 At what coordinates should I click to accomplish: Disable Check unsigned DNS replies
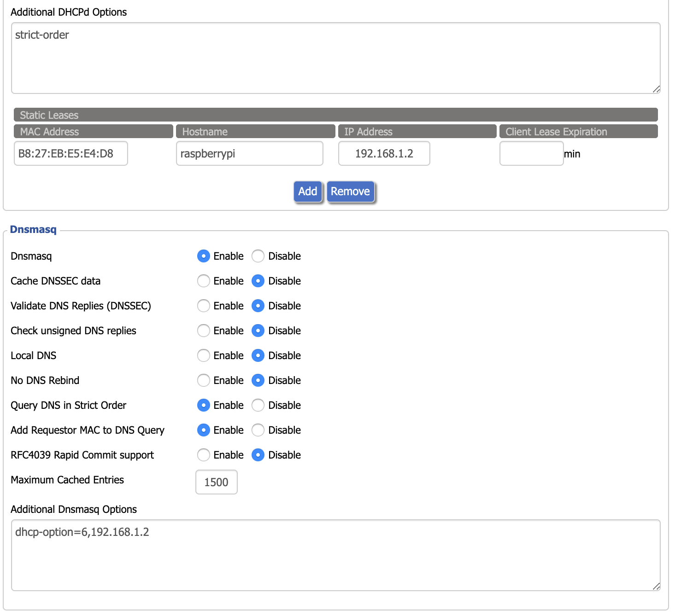(258, 331)
